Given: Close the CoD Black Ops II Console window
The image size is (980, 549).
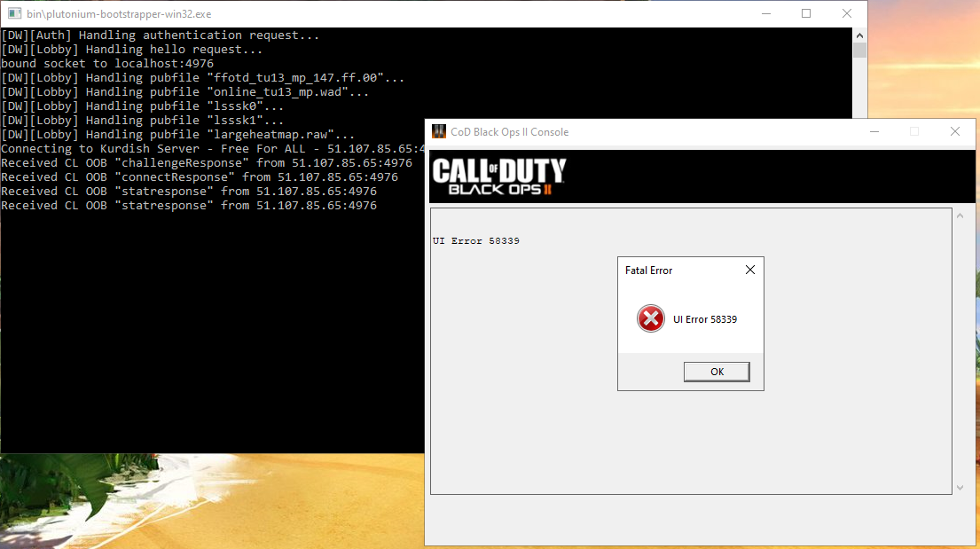Looking at the screenshot, I should pyautogui.click(x=955, y=132).
